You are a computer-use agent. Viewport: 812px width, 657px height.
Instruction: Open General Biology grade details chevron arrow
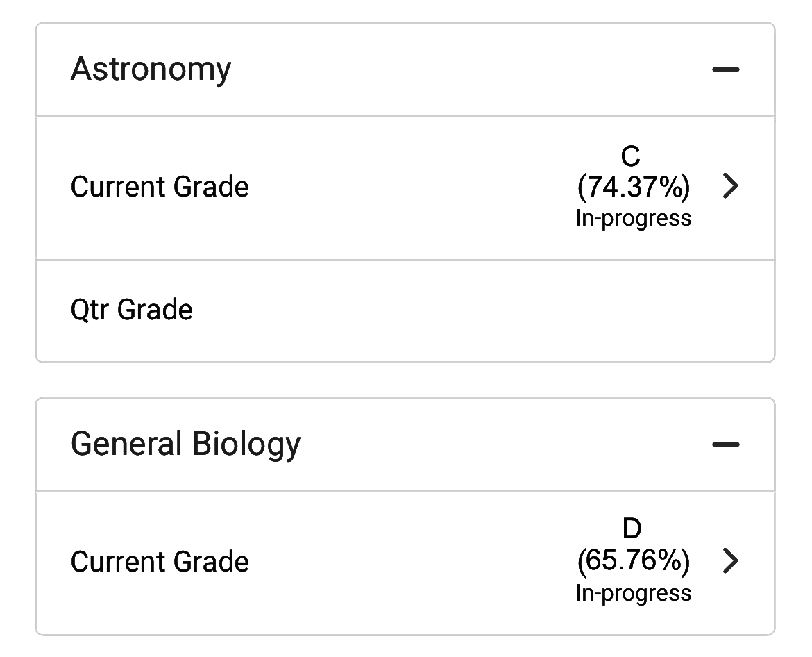[730, 561]
